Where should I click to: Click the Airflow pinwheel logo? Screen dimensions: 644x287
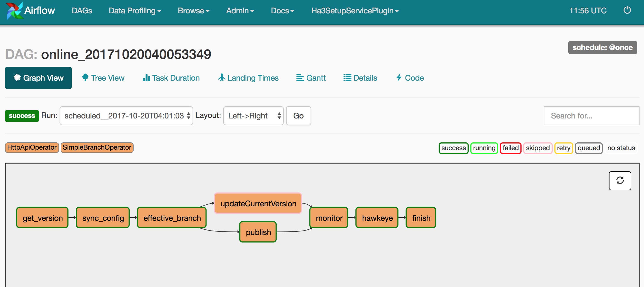point(14,11)
